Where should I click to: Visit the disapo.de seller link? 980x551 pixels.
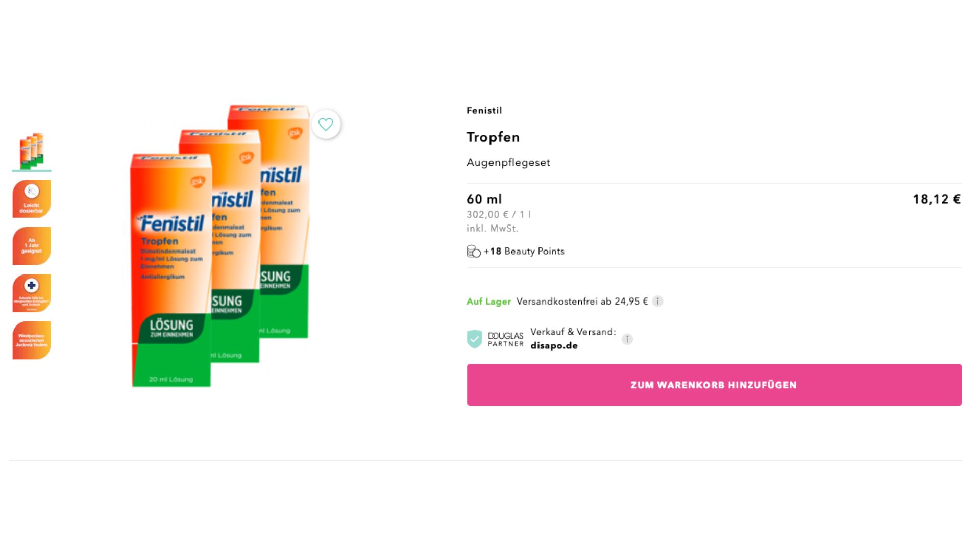coord(554,345)
